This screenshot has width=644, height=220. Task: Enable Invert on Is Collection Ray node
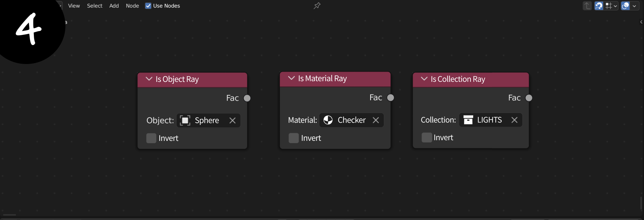427,137
